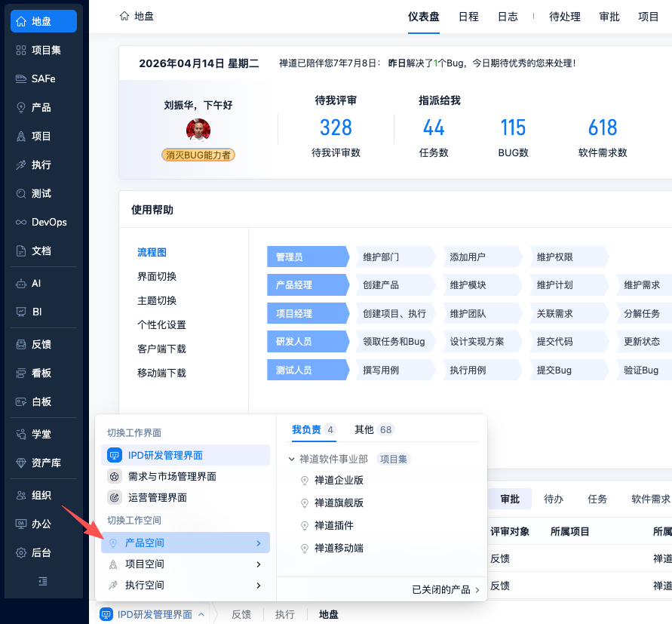Viewport: 672px width, 624px height.
Task: Open 待办 tab in lower block
Action: (x=554, y=499)
